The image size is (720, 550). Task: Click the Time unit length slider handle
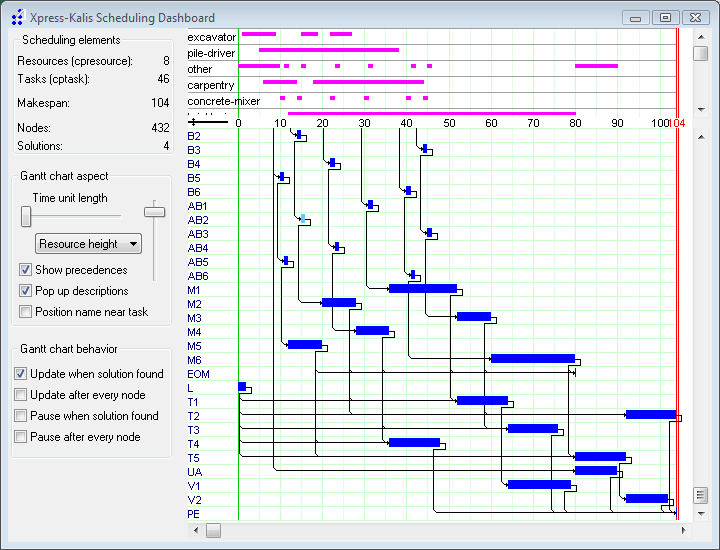pyautogui.click(x=26, y=215)
